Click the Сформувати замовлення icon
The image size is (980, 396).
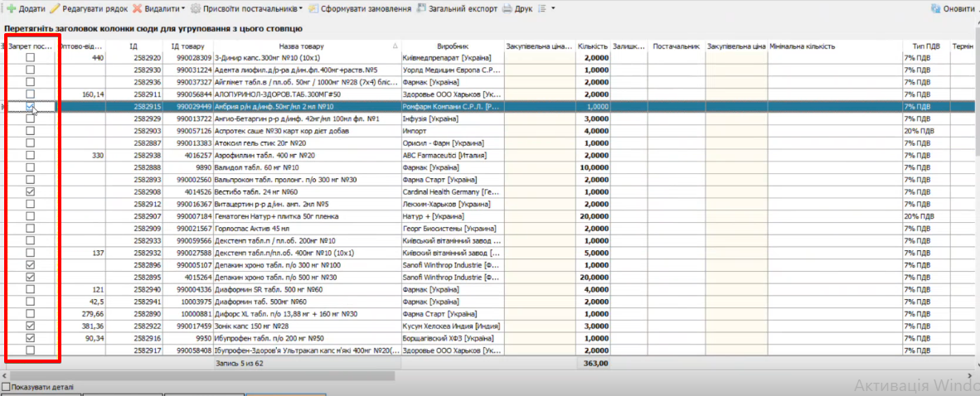tap(314, 8)
